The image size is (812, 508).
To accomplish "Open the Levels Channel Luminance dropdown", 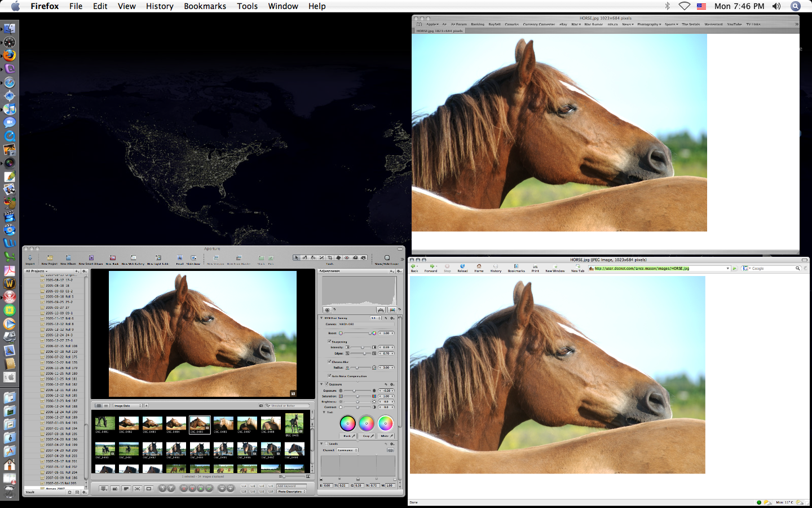I will pos(347,450).
